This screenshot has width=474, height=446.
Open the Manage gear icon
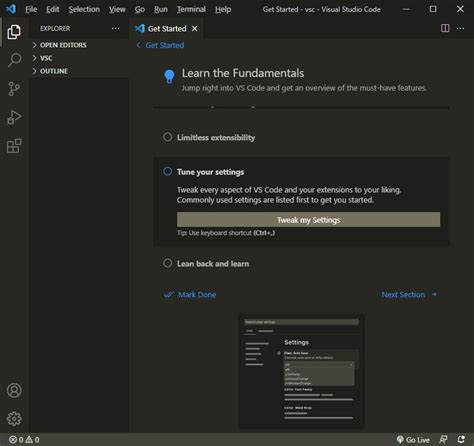click(x=14, y=419)
